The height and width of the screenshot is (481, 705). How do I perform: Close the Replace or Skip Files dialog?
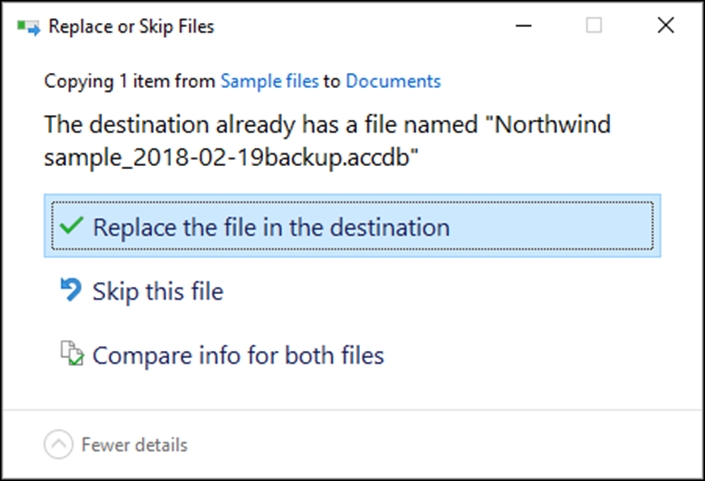coord(665,25)
